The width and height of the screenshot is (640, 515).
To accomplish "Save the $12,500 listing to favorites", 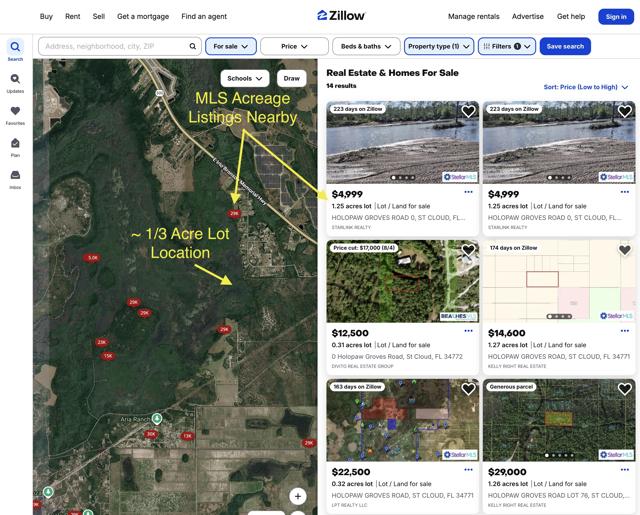I will [x=468, y=250].
